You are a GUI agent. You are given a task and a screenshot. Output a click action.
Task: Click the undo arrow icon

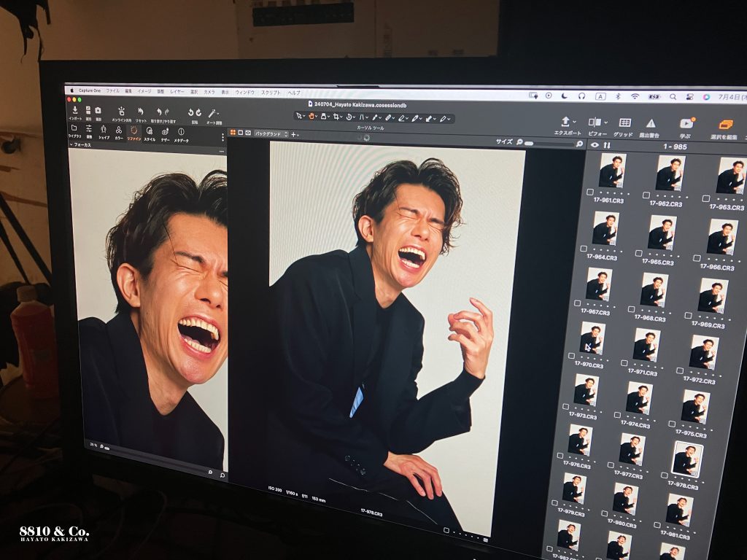(159, 112)
